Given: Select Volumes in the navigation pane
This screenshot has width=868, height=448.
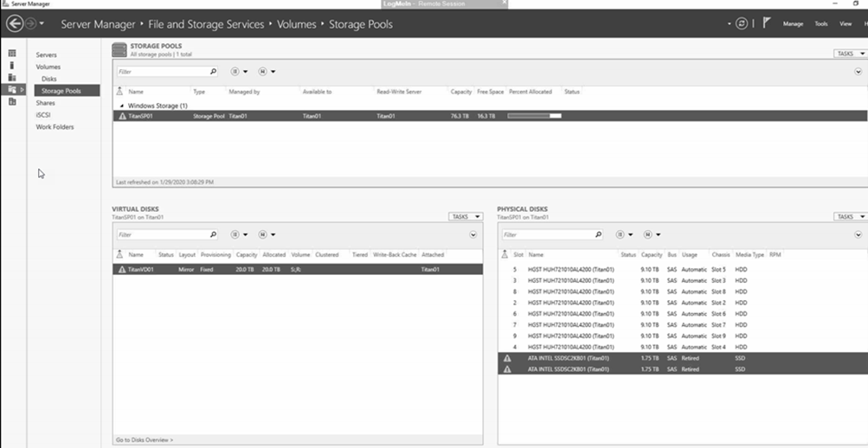Looking at the screenshot, I should [x=48, y=67].
